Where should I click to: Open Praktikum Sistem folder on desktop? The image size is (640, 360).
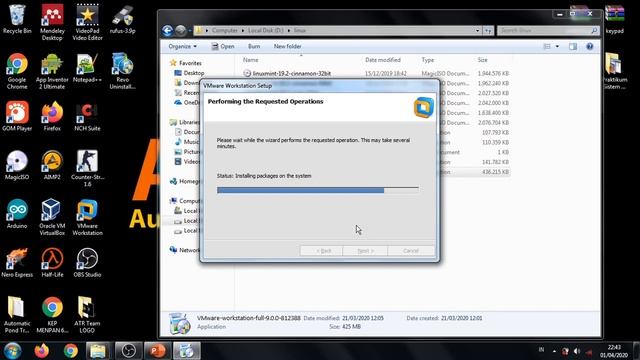point(615,71)
